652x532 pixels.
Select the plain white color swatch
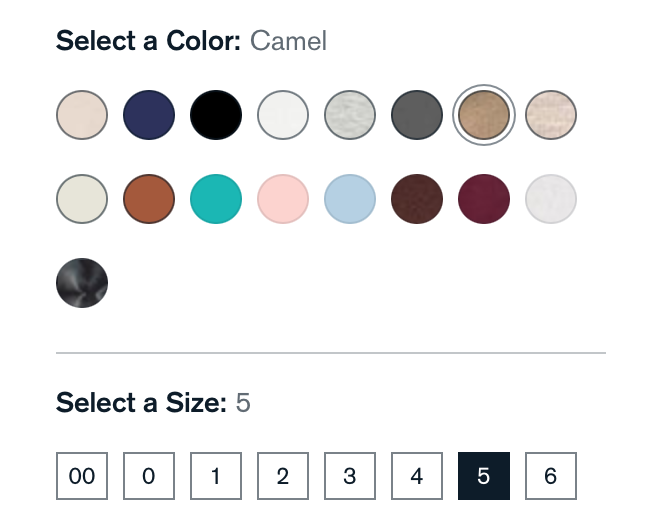pos(283,115)
